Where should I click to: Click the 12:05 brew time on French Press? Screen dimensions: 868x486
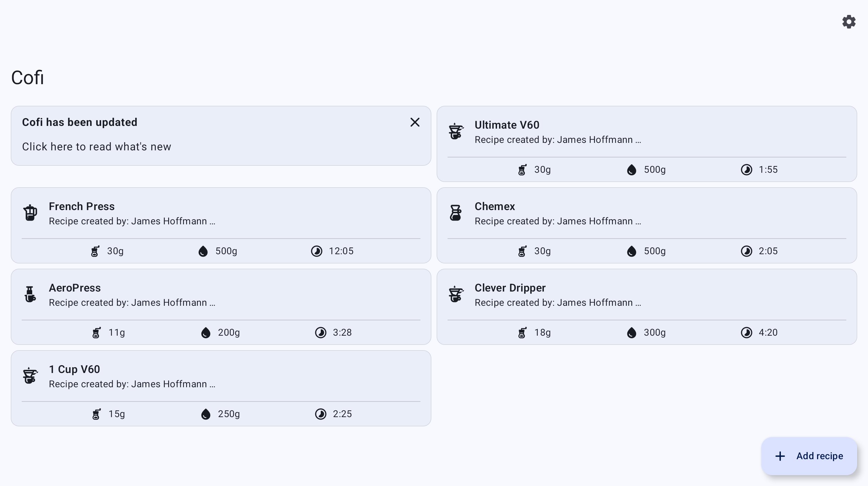[x=341, y=251]
